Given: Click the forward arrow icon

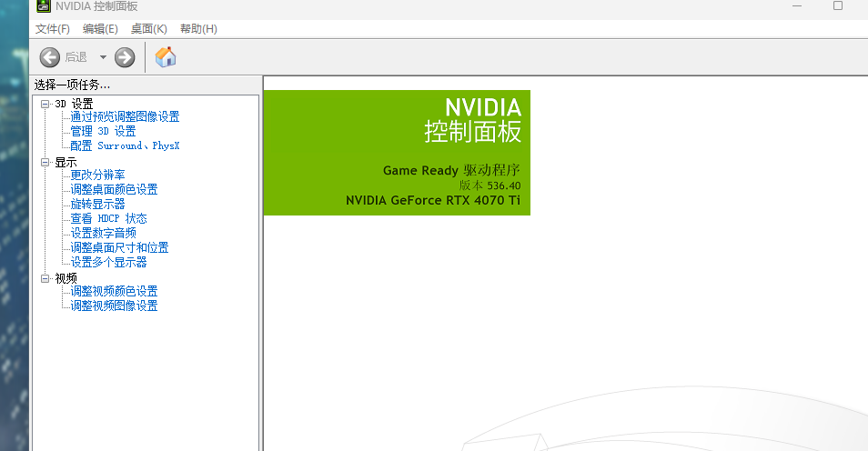Looking at the screenshot, I should [x=125, y=57].
